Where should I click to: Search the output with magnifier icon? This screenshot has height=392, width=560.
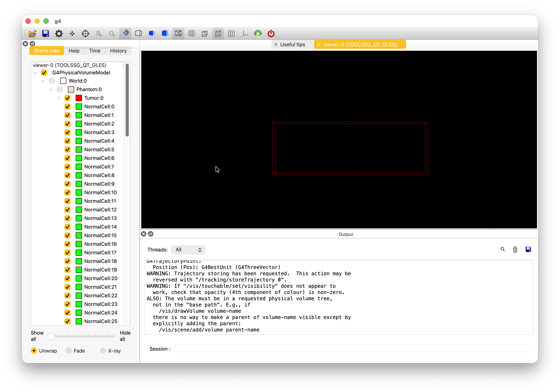pyautogui.click(x=503, y=249)
